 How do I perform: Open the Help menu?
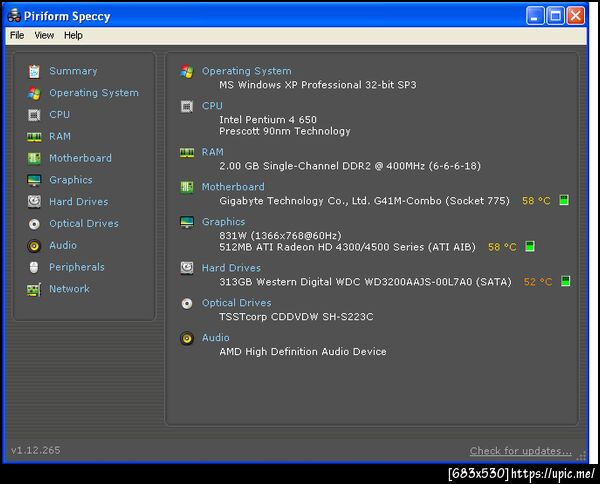73,35
